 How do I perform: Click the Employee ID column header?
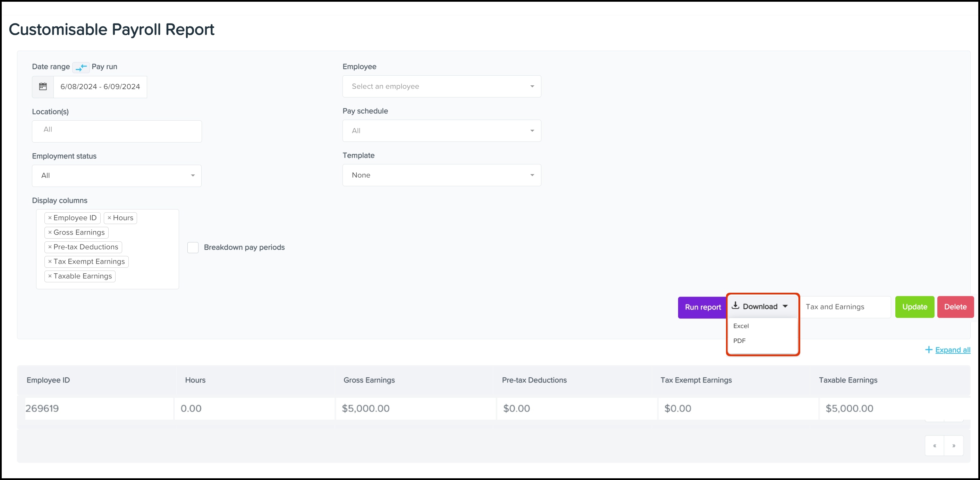coord(48,380)
